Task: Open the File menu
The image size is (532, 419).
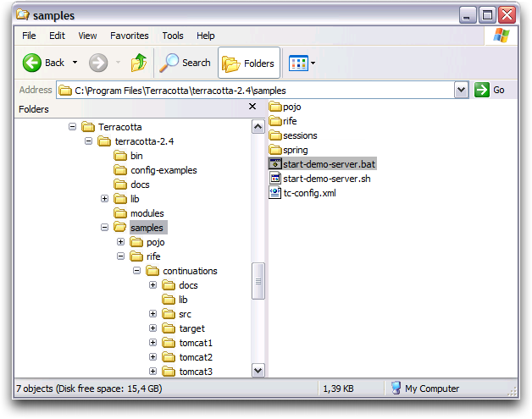Action: coord(29,36)
